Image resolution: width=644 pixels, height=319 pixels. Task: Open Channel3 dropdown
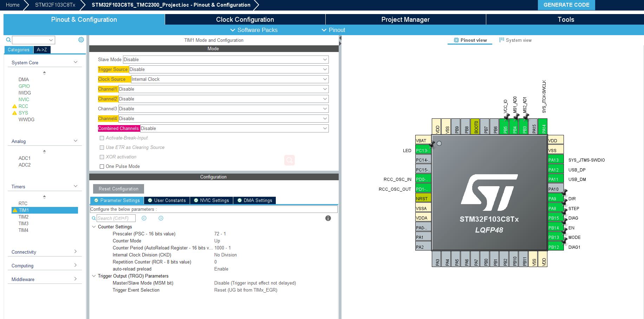pyautogui.click(x=223, y=109)
